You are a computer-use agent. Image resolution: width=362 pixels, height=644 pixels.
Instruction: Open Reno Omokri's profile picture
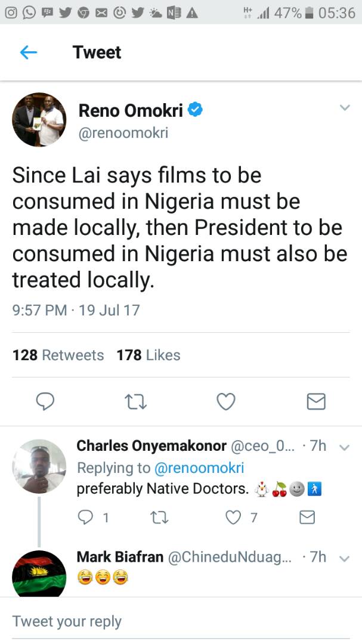[x=39, y=120]
